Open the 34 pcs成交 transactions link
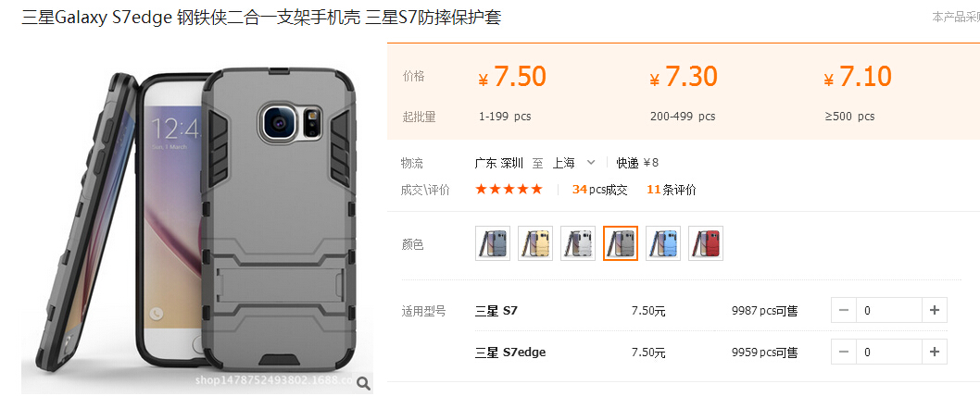 (x=599, y=190)
